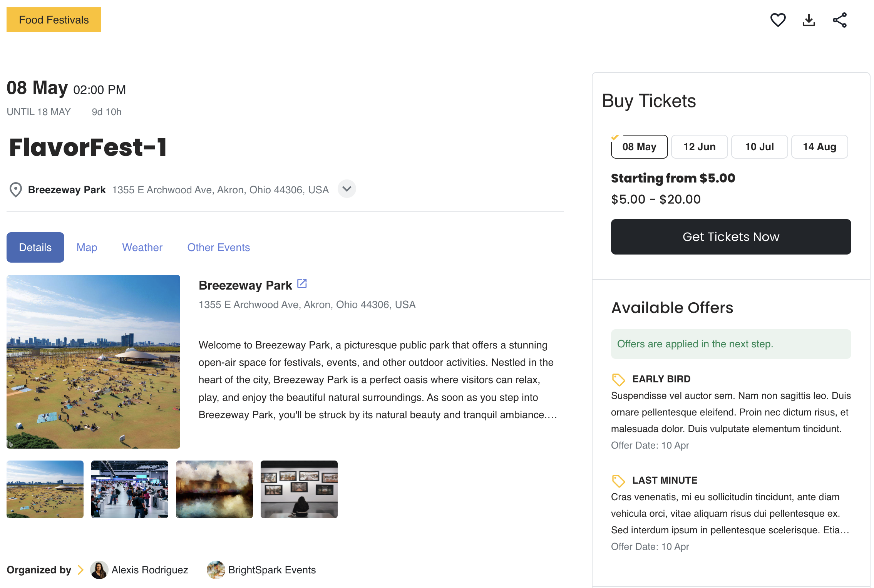Click Get Tickets Now button
874x588 pixels.
(730, 236)
